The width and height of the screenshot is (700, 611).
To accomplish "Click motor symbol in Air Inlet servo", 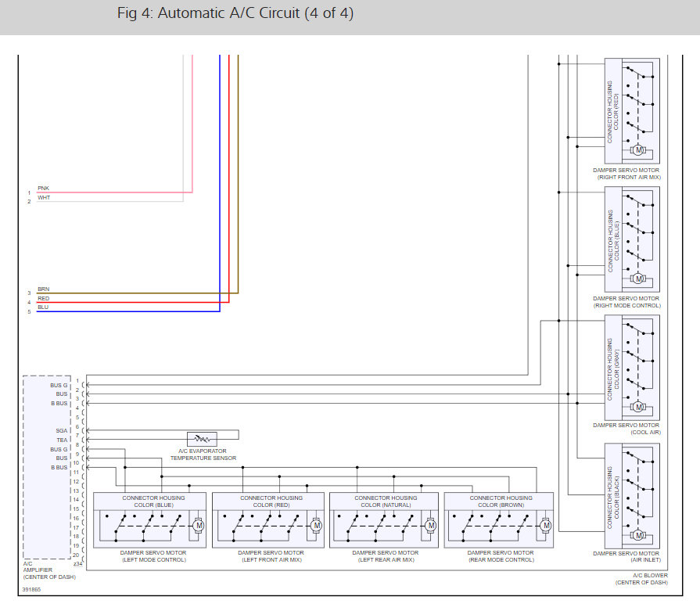I will [638, 535].
